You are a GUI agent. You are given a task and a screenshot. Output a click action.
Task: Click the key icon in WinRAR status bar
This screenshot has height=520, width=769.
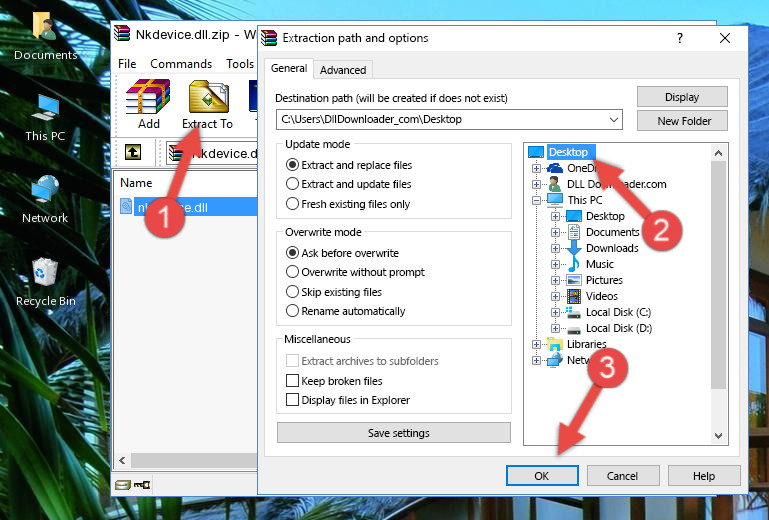coord(142,485)
